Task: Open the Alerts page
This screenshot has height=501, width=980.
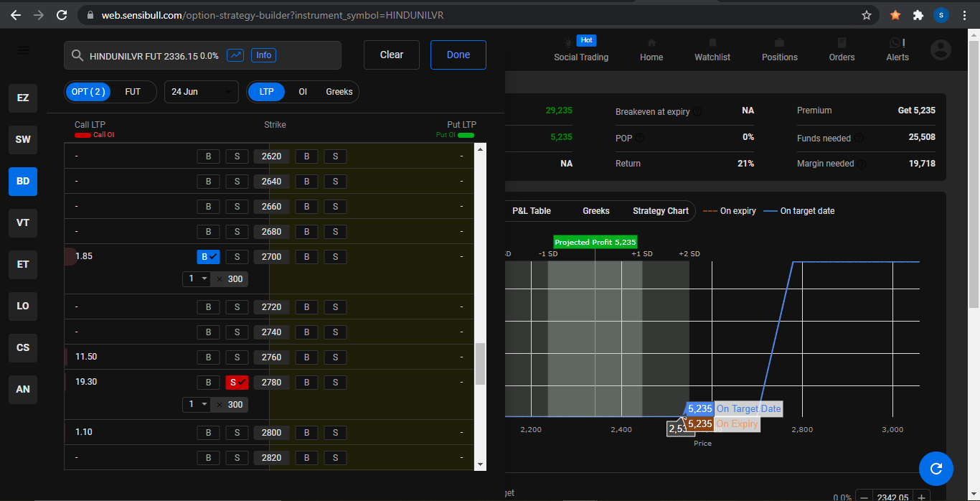Action: tap(897, 50)
